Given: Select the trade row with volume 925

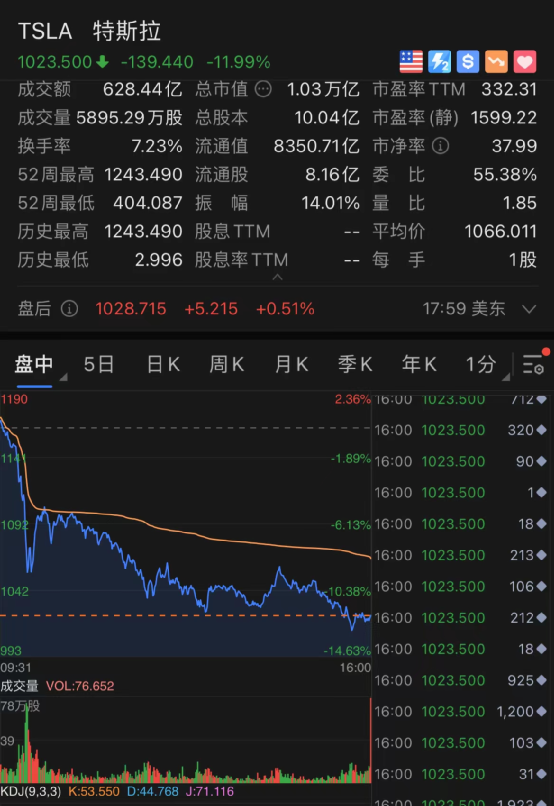Looking at the screenshot, I should click(460, 681).
